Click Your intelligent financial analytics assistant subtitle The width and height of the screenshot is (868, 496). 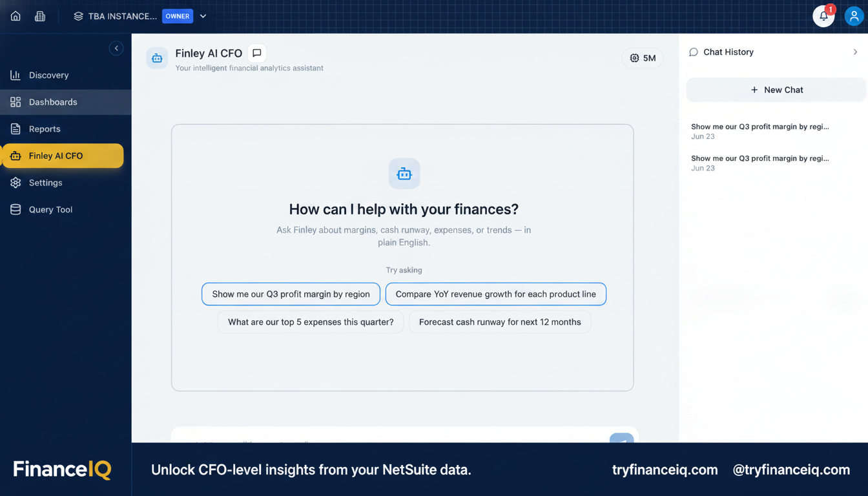click(x=249, y=68)
